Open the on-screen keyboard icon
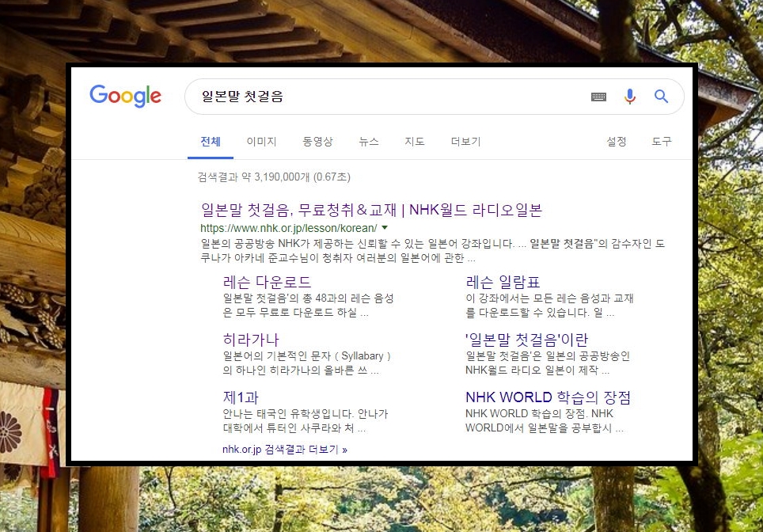Viewport: 763px width, 532px height. coord(598,97)
